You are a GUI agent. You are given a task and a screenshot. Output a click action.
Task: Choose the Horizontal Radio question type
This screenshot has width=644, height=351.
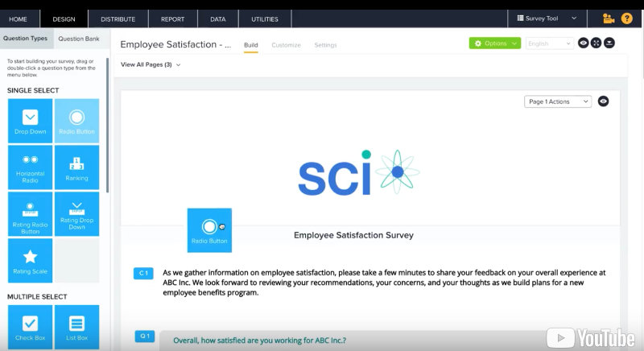(30, 167)
